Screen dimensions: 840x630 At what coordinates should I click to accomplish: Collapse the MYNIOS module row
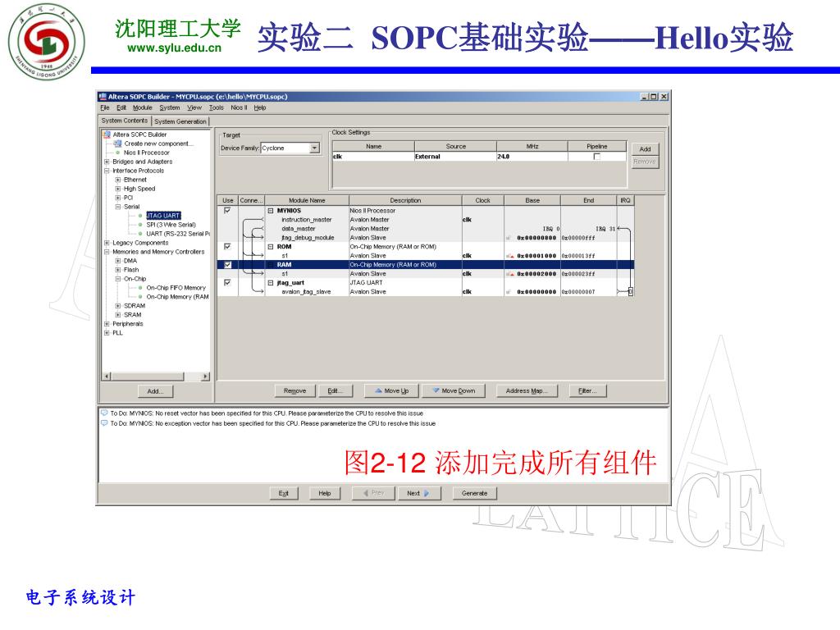(271, 211)
